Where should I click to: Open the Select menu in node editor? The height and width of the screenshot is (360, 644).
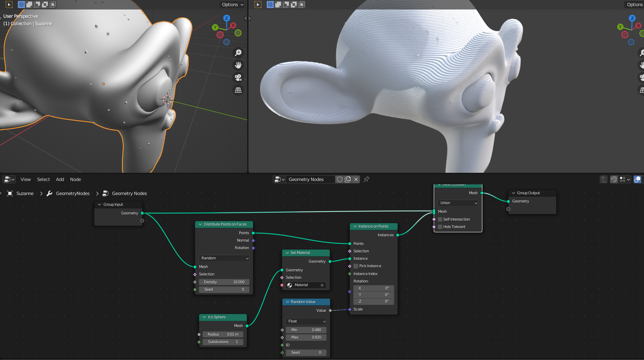point(43,179)
